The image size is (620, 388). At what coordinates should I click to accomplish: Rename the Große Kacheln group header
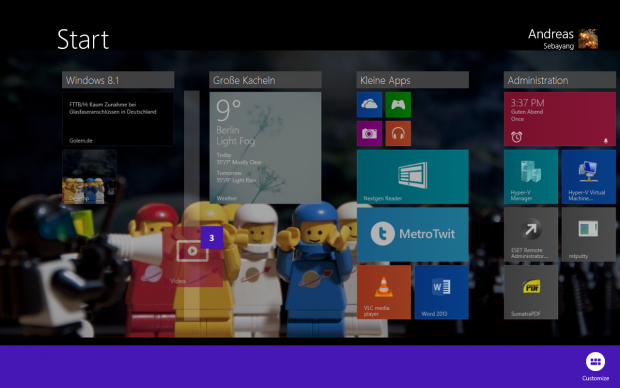[265, 80]
